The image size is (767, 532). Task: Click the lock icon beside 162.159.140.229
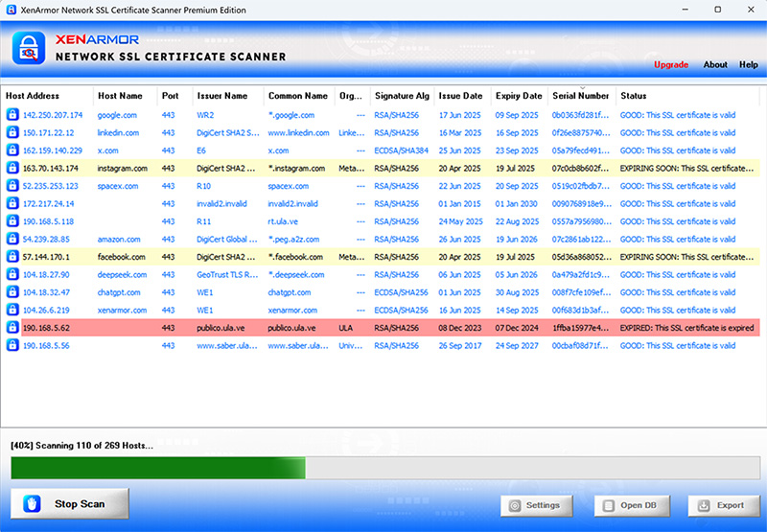pos(12,150)
